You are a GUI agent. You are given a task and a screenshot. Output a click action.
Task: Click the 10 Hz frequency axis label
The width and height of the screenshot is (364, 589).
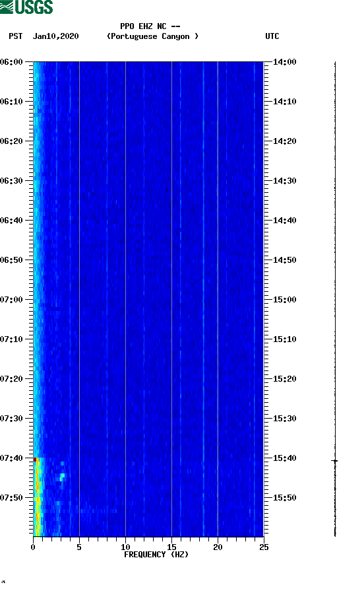tap(125, 547)
